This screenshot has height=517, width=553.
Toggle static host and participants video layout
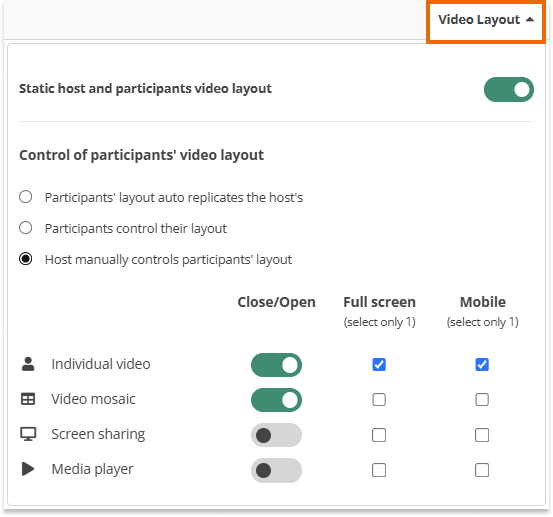pos(509,90)
